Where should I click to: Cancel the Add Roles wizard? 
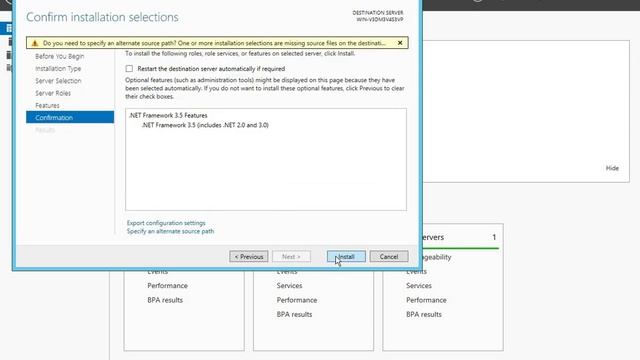click(x=389, y=256)
